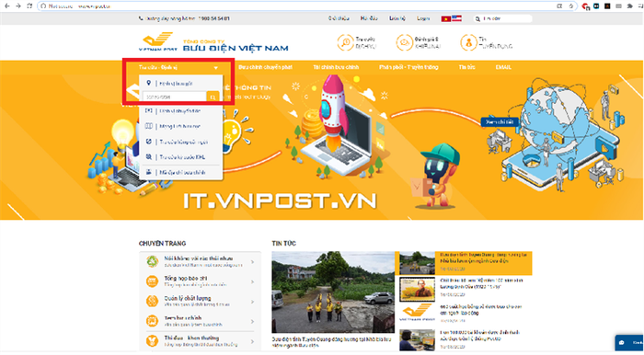Switch language using the US flag
Screen dimensions: 644x355
[x=456, y=18]
